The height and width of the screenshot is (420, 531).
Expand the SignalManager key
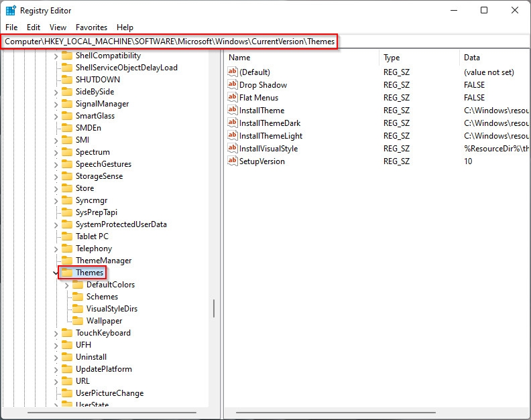(x=56, y=104)
